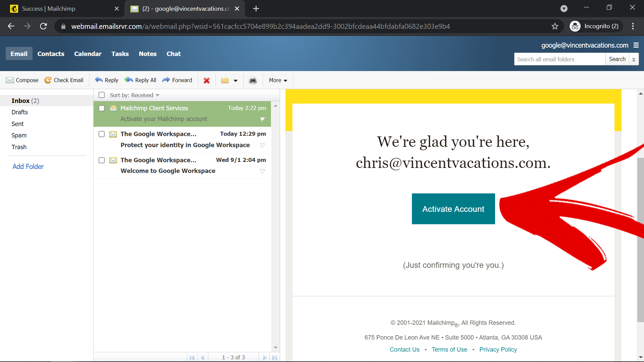Viewport: 644px width, 362px height.
Task: Go back in browser history
Action: [x=11, y=26]
